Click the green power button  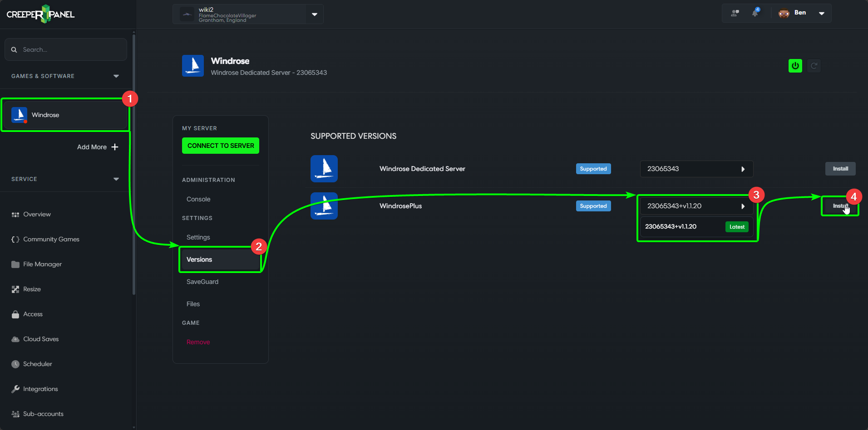click(x=795, y=66)
